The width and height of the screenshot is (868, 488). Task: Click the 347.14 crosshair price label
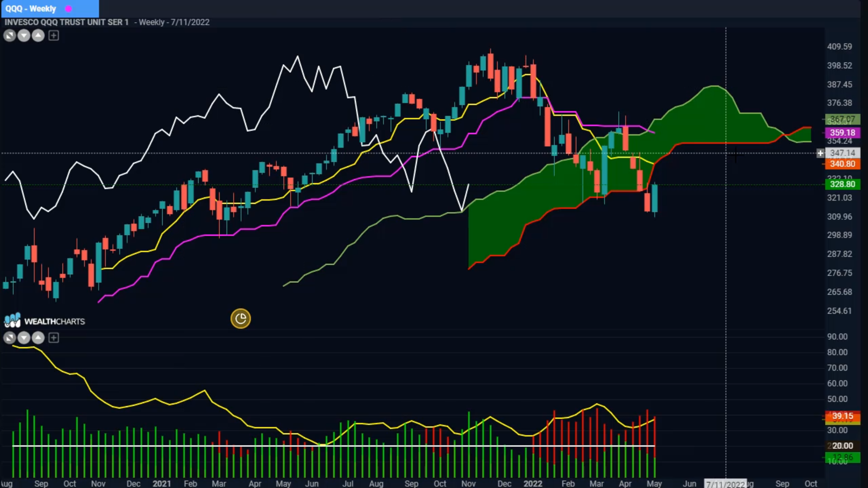tap(843, 153)
